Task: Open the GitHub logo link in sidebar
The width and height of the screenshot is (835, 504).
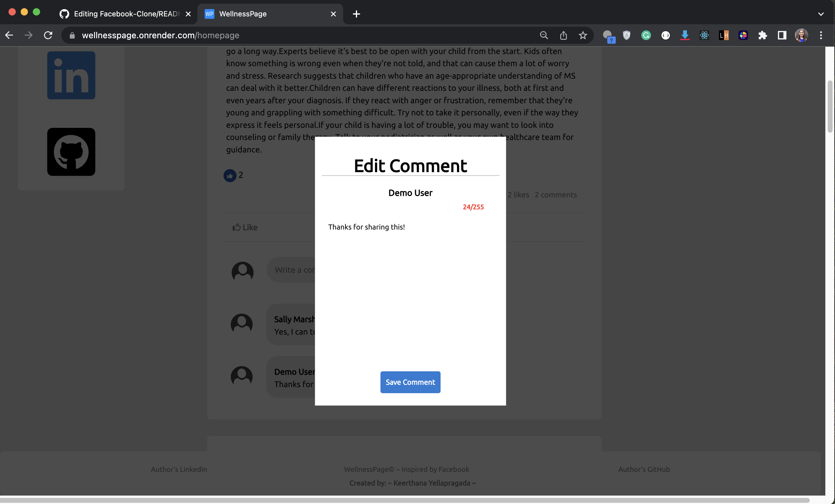Action: coord(71,152)
